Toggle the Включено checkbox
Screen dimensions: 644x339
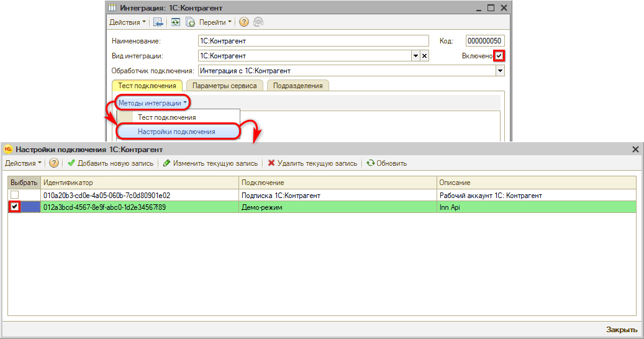499,56
